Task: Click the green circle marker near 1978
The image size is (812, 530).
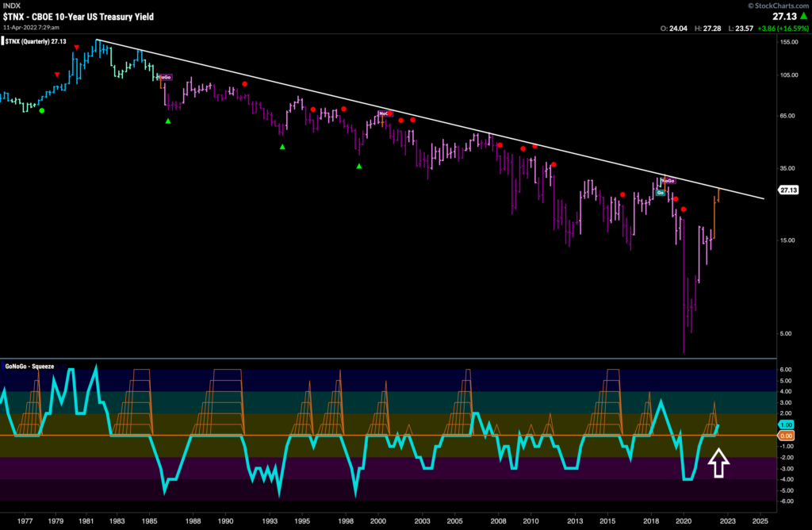Action: (x=42, y=111)
